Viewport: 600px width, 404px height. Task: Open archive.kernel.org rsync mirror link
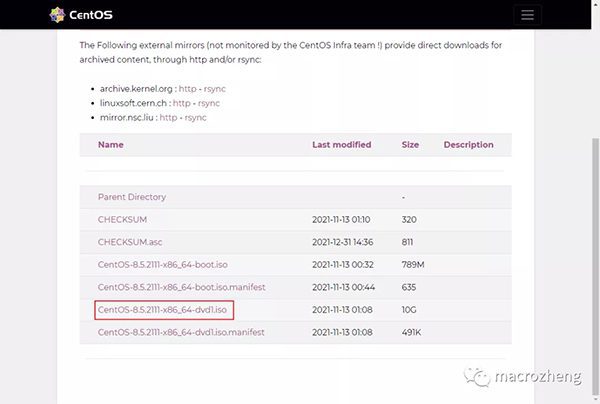pos(215,89)
